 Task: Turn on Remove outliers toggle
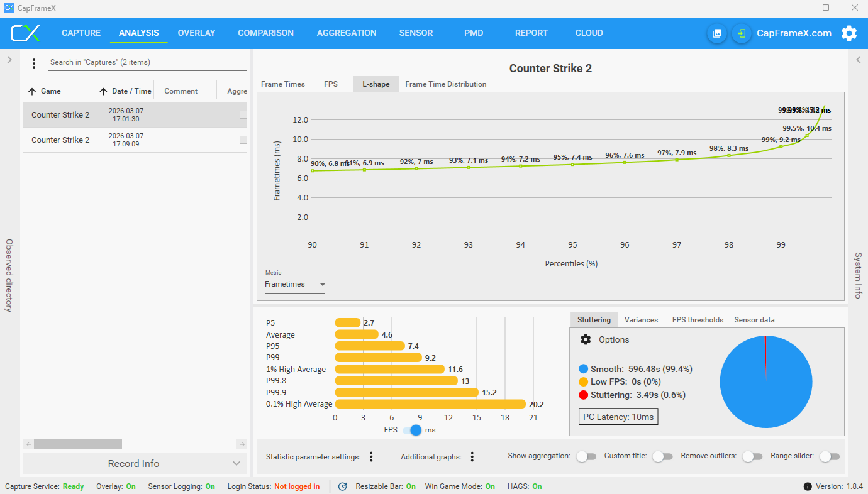tap(752, 456)
